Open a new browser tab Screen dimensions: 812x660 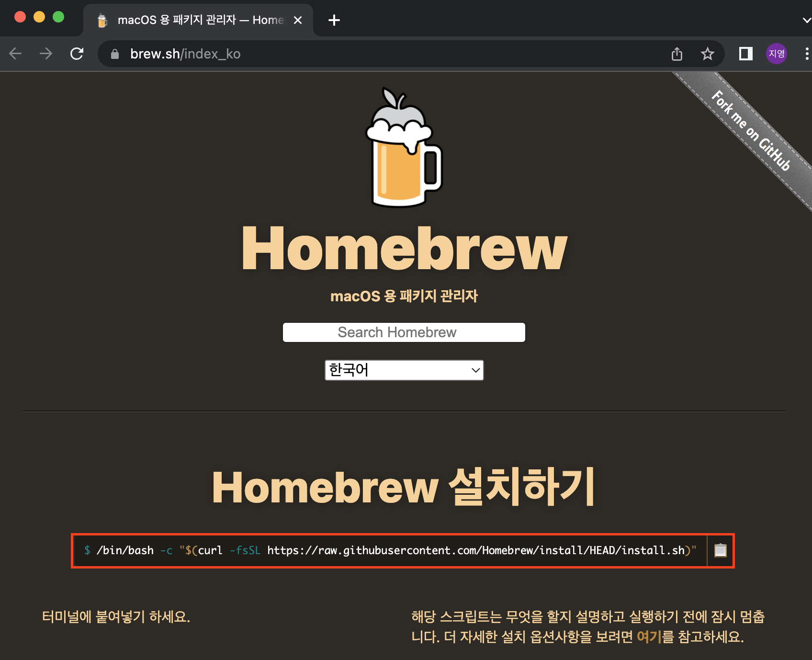[x=334, y=20]
